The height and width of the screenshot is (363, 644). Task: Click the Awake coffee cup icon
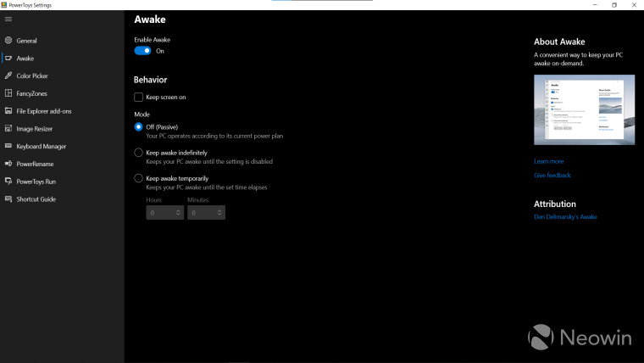8,58
